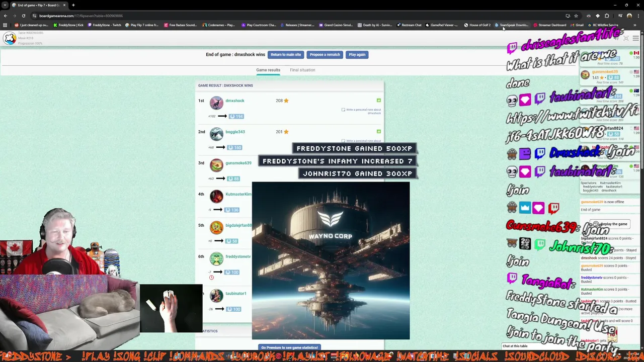Open dmxshock's player profile link
This screenshot has width=644, height=362.
pos(235,101)
